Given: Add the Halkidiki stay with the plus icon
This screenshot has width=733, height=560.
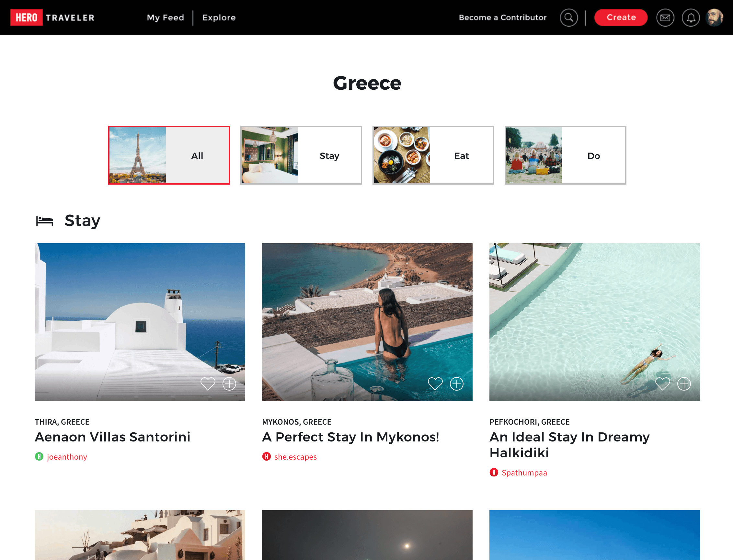Looking at the screenshot, I should click(684, 384).
